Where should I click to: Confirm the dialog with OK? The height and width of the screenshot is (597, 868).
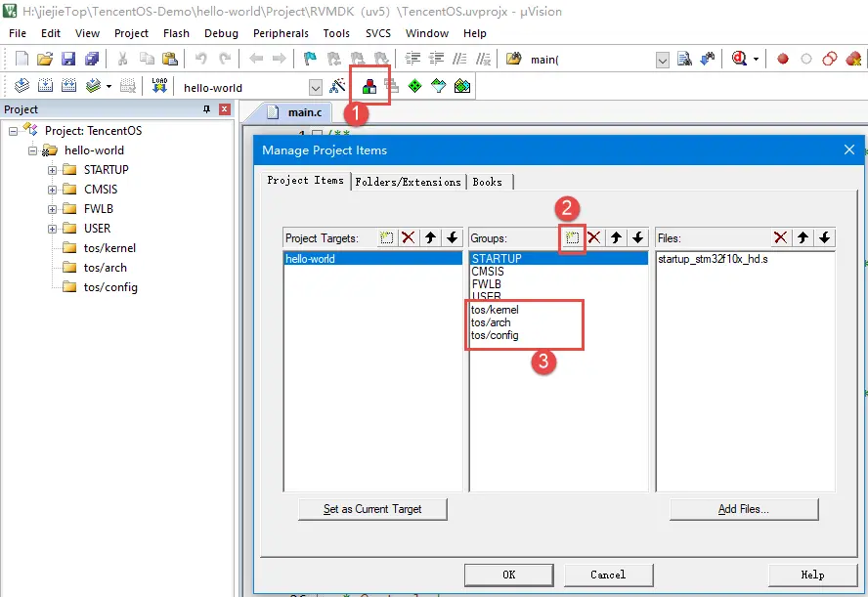click(508, 575)
